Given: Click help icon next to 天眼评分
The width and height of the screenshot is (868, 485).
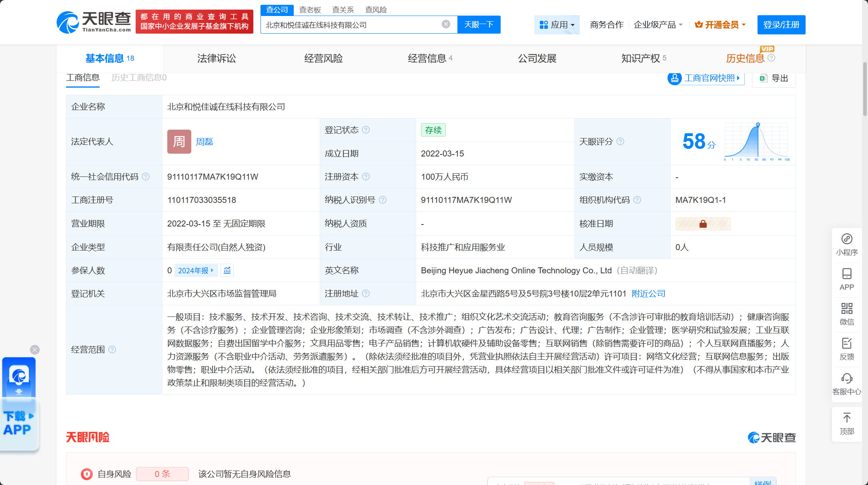Looking at the screenshot, I should pos(620,141).
